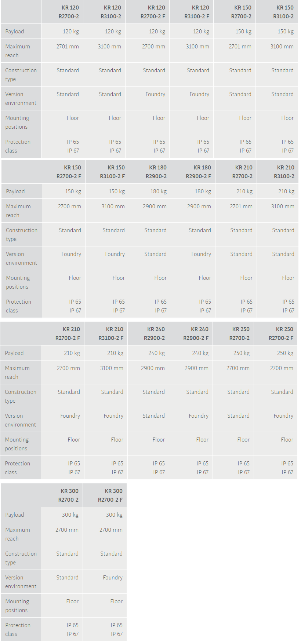Click the KR 300 R2700-2 column header

click(68, 495)
